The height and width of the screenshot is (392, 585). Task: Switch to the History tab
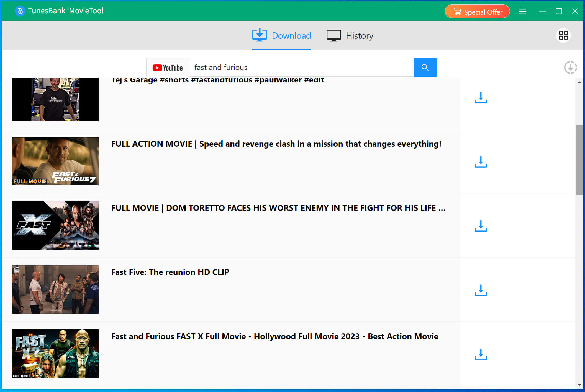coord(350,36)
